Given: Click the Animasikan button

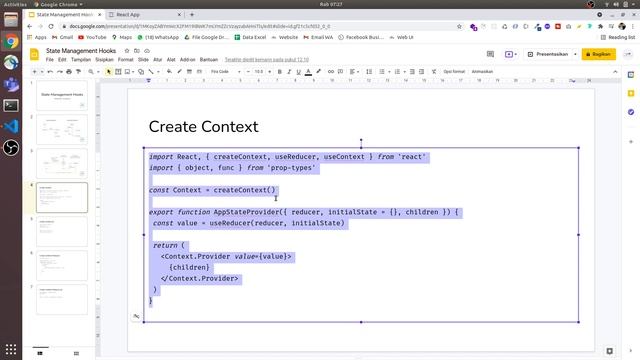Looking at the screenshot, I should click(x=482, y=72).
